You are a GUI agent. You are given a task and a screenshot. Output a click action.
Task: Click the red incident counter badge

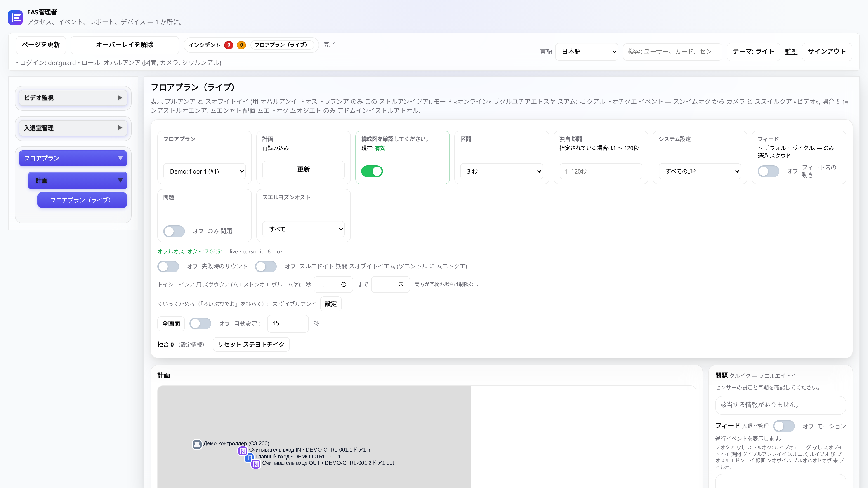tap(229, 45)
